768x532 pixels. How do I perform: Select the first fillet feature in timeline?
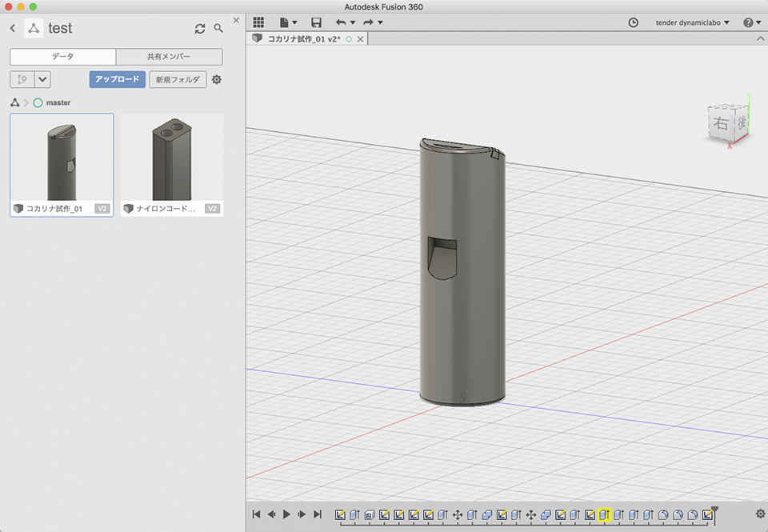click(663, 514)
